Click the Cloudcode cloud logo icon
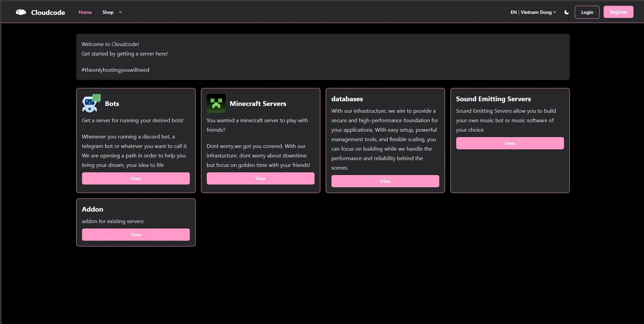 (20, 12)
